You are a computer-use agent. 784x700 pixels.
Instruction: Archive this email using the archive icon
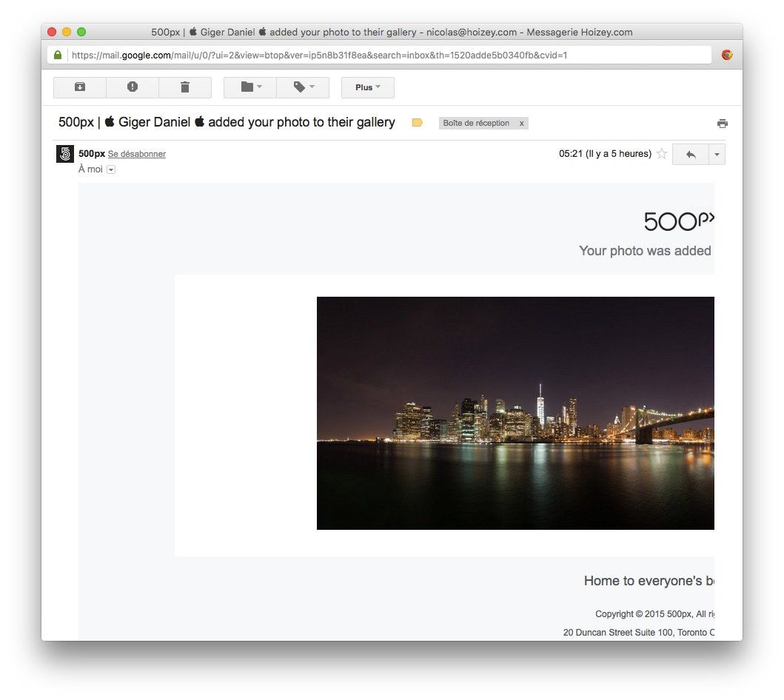[x=80, y=87]
